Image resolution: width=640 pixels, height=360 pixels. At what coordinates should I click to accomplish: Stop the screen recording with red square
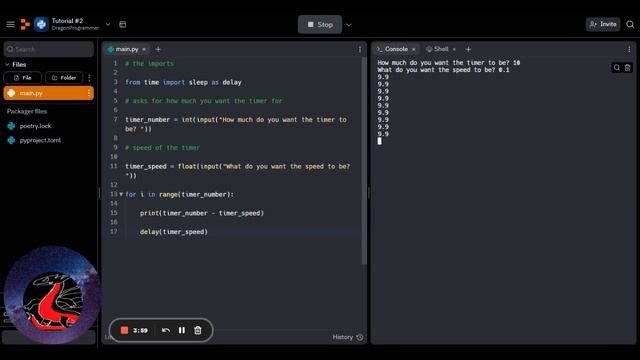(x=124, y=330)
